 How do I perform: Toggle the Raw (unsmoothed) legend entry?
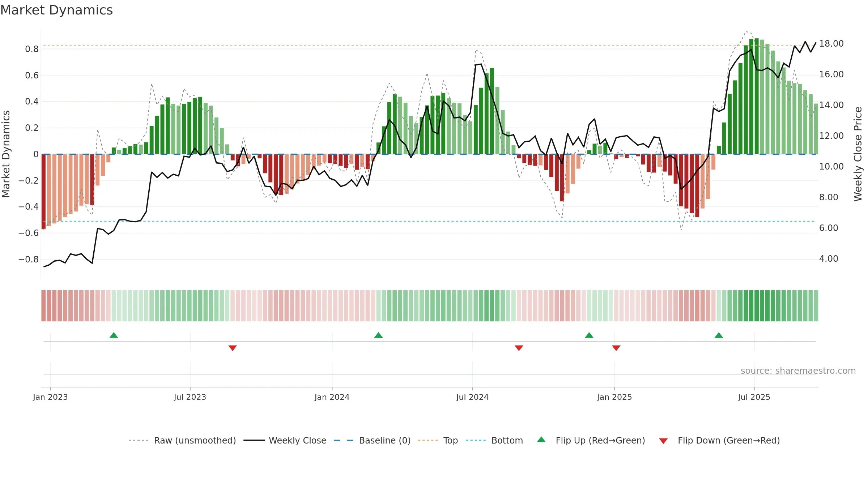(182, 440)
